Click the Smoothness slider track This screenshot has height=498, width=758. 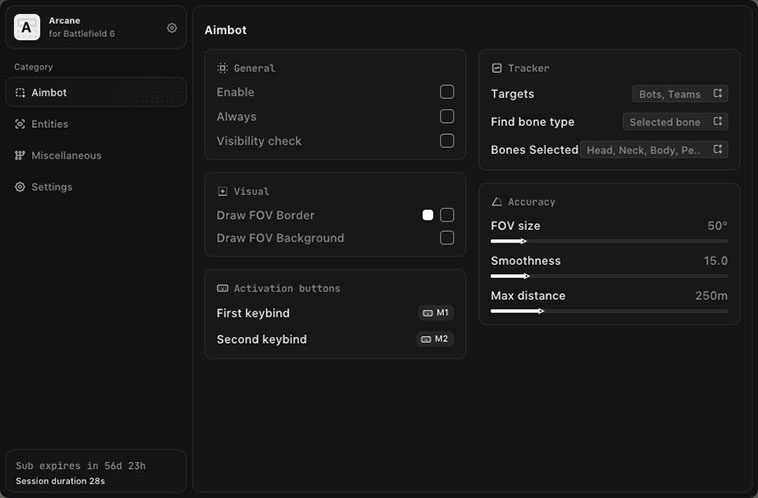pyautogui.click(x=609, y=276)
